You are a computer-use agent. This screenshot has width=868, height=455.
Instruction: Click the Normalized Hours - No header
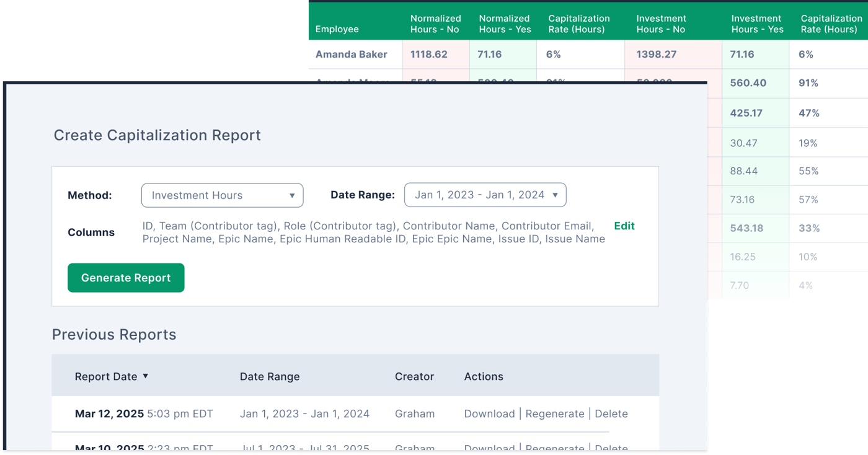tap(435, 24)
